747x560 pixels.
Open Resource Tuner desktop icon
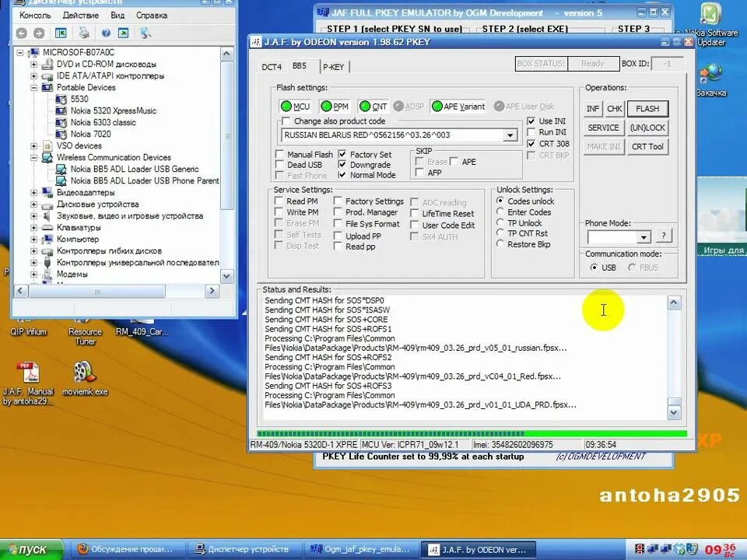(85, 330)
